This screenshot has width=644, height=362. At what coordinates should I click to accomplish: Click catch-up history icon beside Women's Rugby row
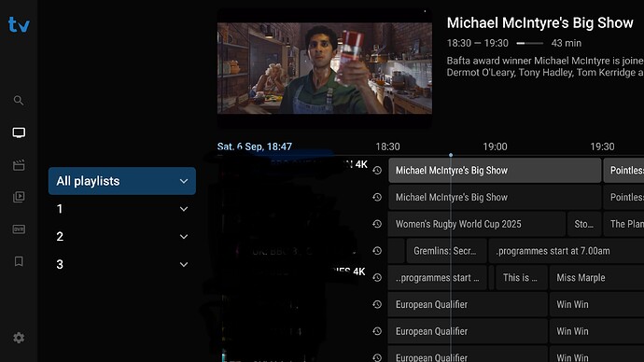pyautogui.click(x=377, y=224)
